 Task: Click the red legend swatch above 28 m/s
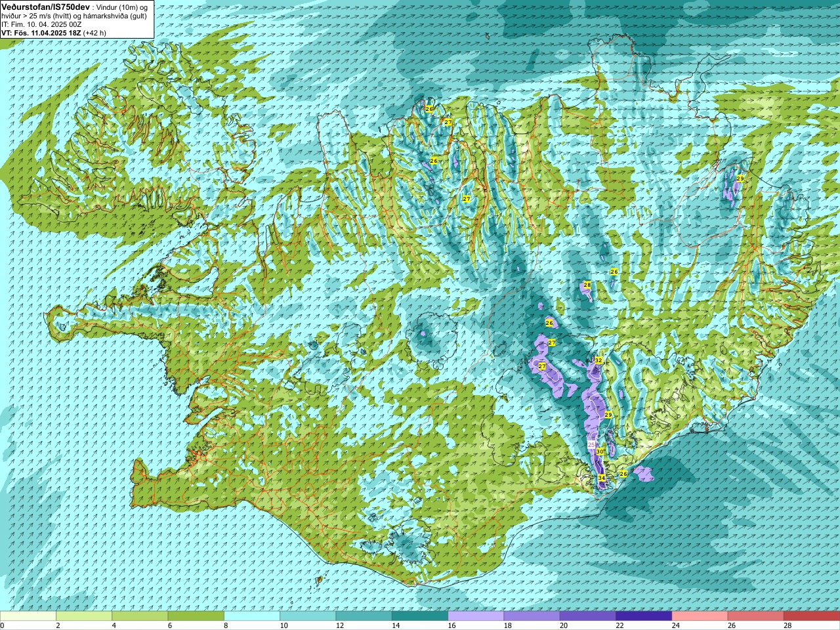pyautogui.click(x=812, y=616)
